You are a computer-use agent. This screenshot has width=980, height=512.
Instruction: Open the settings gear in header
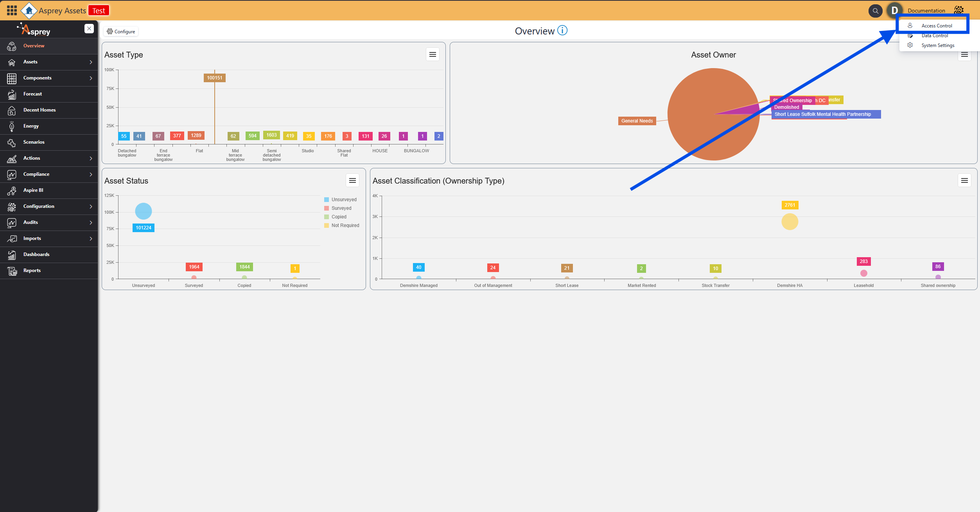[x=958, y=10]
